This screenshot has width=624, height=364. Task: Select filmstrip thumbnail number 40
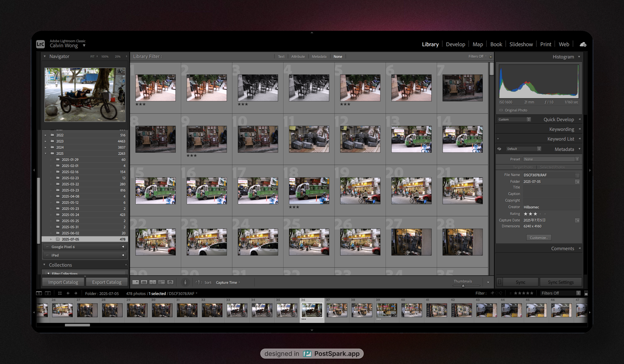412,310
